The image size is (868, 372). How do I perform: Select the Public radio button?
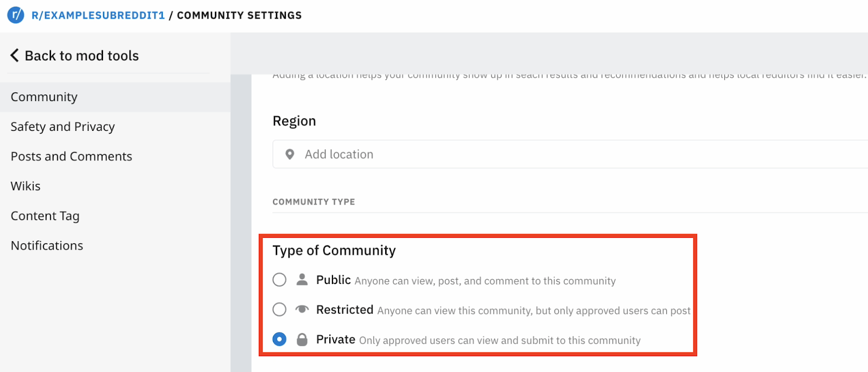click(x=279, y=280)
